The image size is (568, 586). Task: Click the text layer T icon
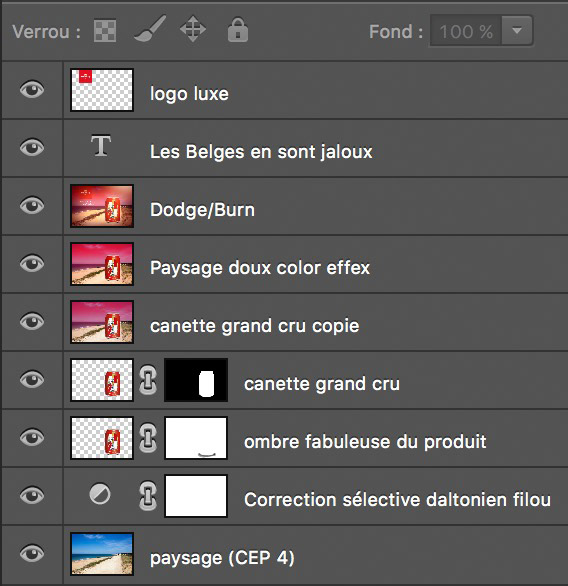101,145
